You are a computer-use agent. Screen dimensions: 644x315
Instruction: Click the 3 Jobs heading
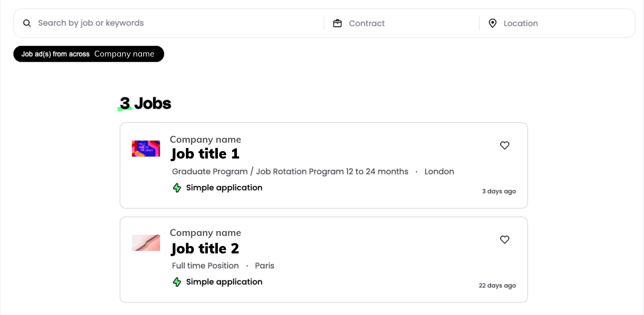tap(145, 103)
